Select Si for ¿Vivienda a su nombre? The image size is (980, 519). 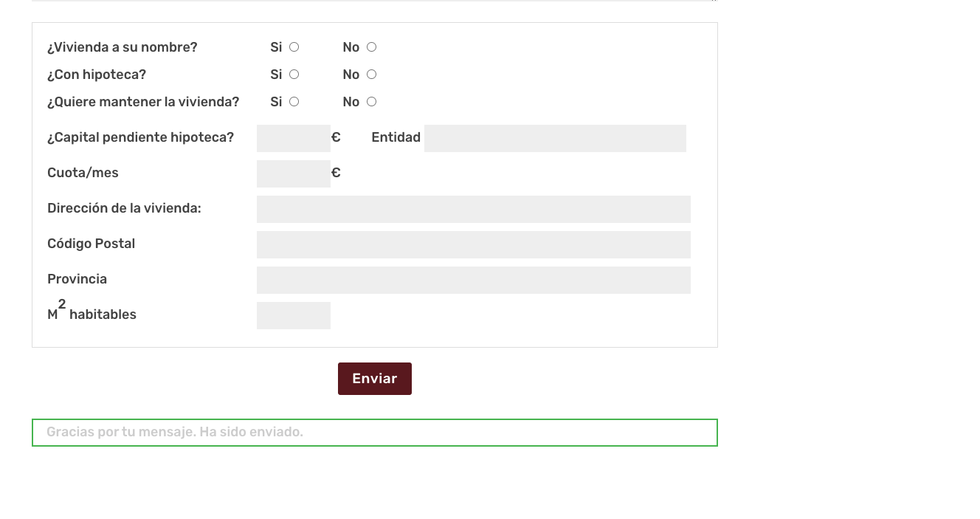(294, 47)
